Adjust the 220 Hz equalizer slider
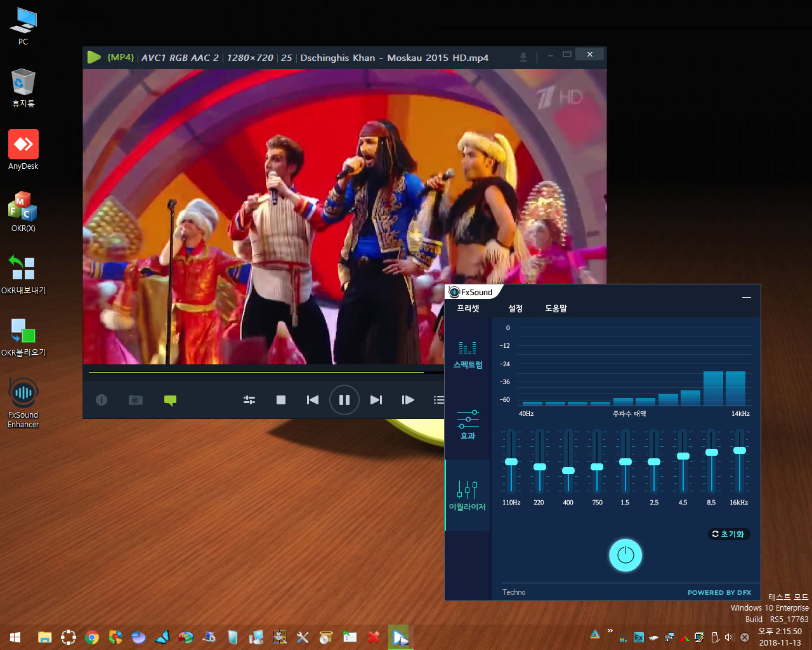The height and width of the screenshot is (650, 812). coord(540,467)
